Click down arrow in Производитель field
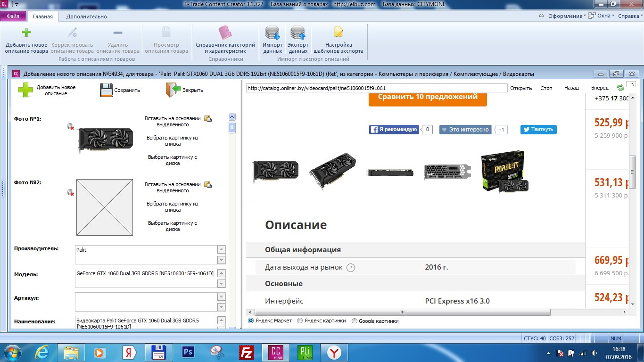This screenshot has height=362, width=644. [221, 260]
